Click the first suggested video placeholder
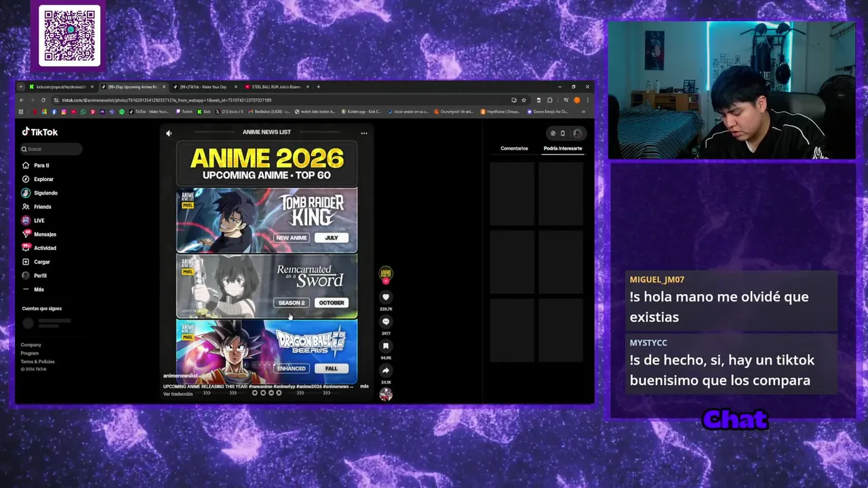This screenshot has height=488, width=868. click(x=512, y=193)
